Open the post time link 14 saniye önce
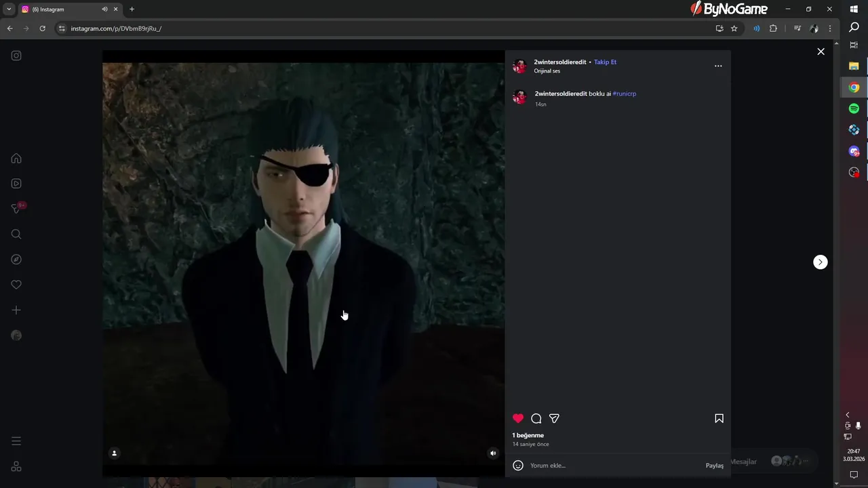This screenshot has width=868, height=488. point(530,445)
